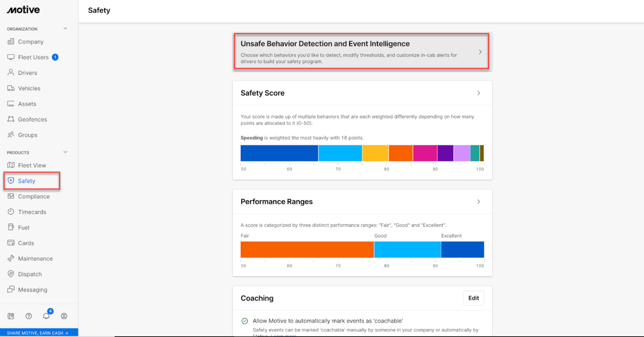The image size is (644, 337).
Task: Click the Compliance icon
Action: 11,196
